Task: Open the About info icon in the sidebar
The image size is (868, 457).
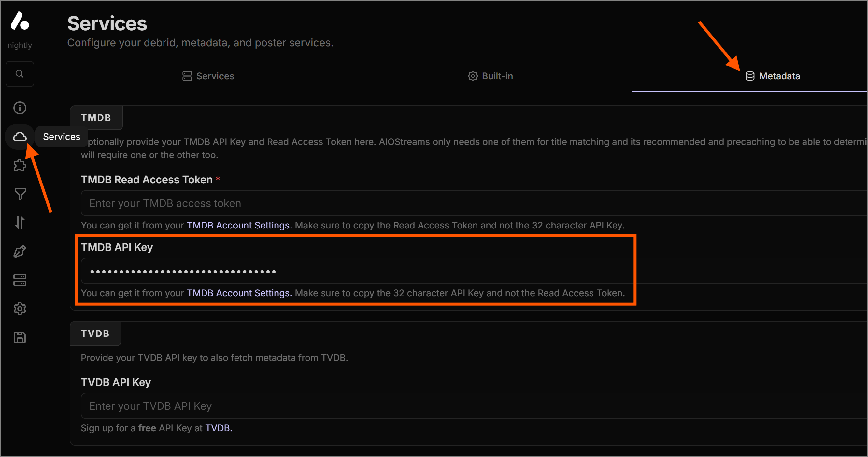Action: 20,108
